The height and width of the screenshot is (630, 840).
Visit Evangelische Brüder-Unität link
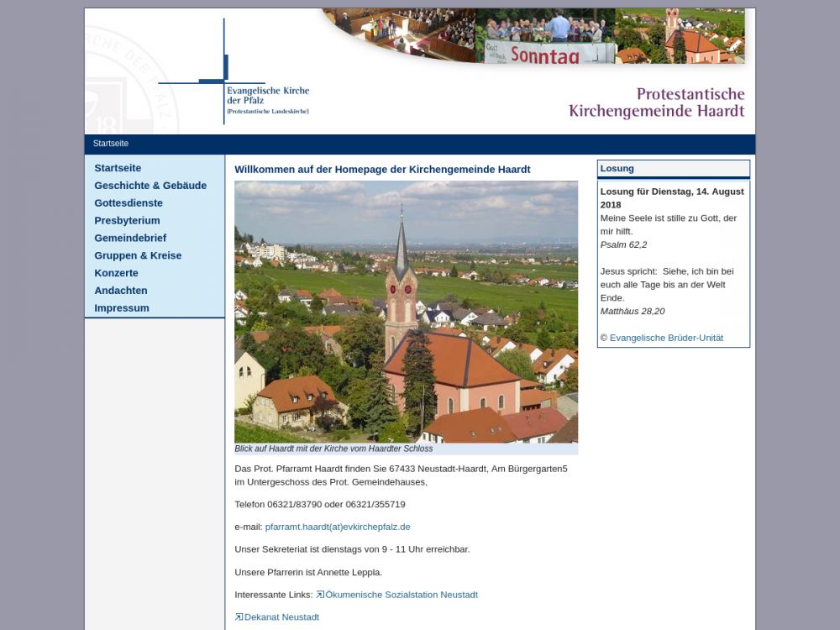[666, 338]
